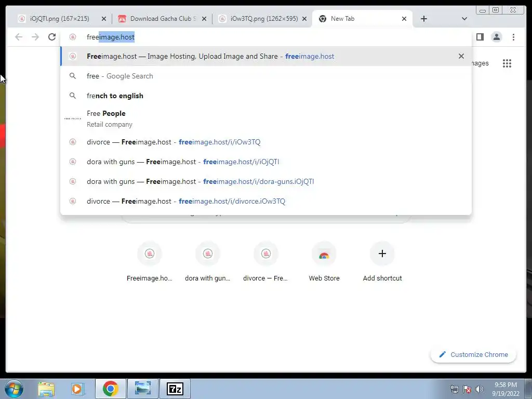
Task: Remove the Freeimage.host suggestion with X
Action: point(461,56)
